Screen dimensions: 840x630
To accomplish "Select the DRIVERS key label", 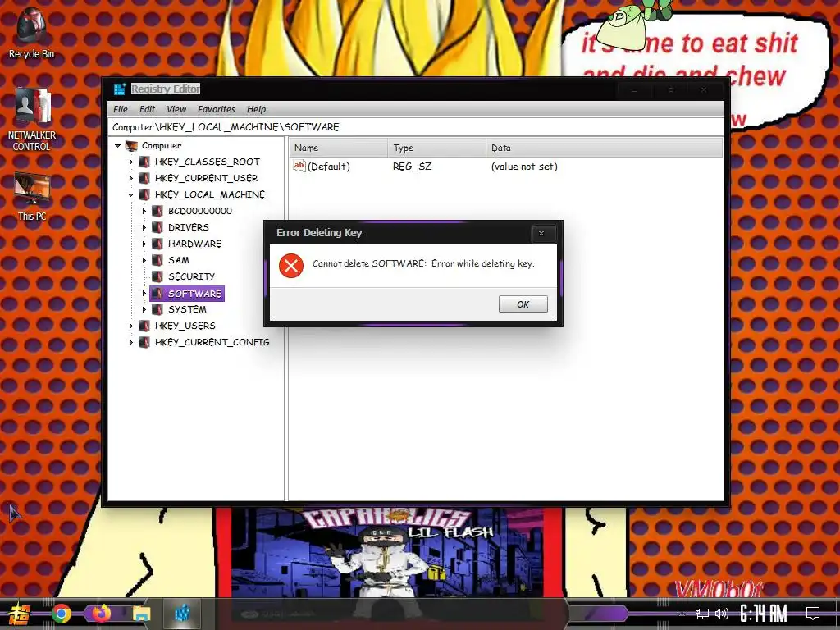I will (x=189, y=227).
